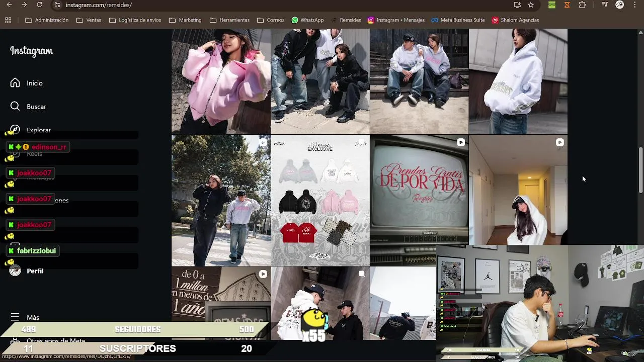The image size is (644, 362).
Task: Open the Herramientas bookmarks folder
Action: [x=229, y=20]
